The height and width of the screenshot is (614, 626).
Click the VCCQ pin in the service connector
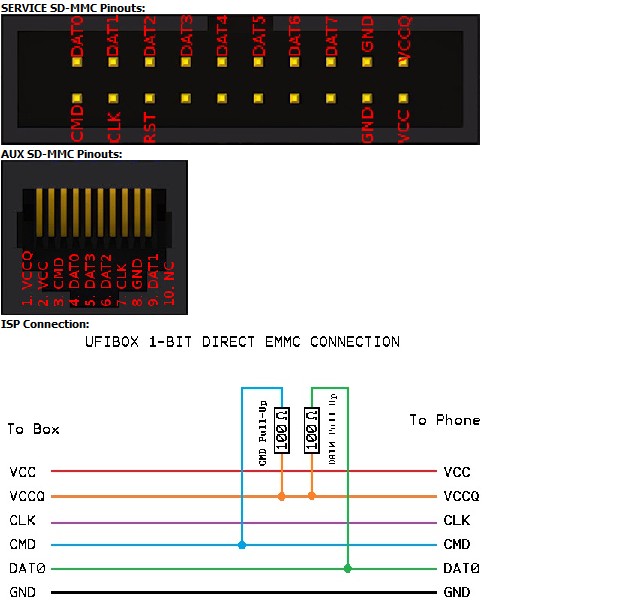click(404, 62)
